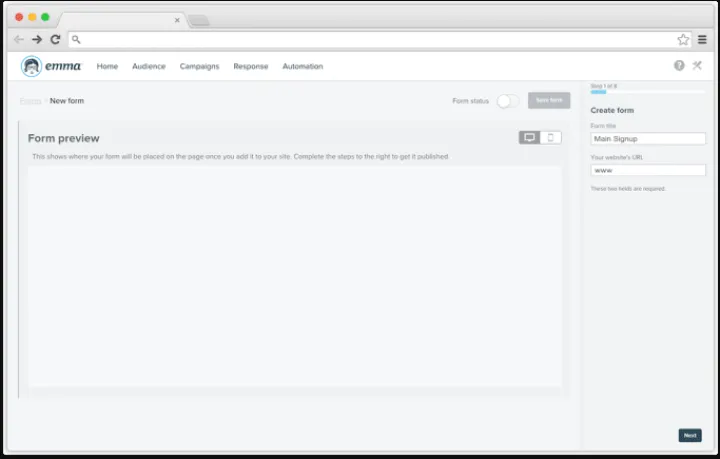Open the Campaigns menu
Viewport: 720px width, 459px height.
[x=199, y=66]
